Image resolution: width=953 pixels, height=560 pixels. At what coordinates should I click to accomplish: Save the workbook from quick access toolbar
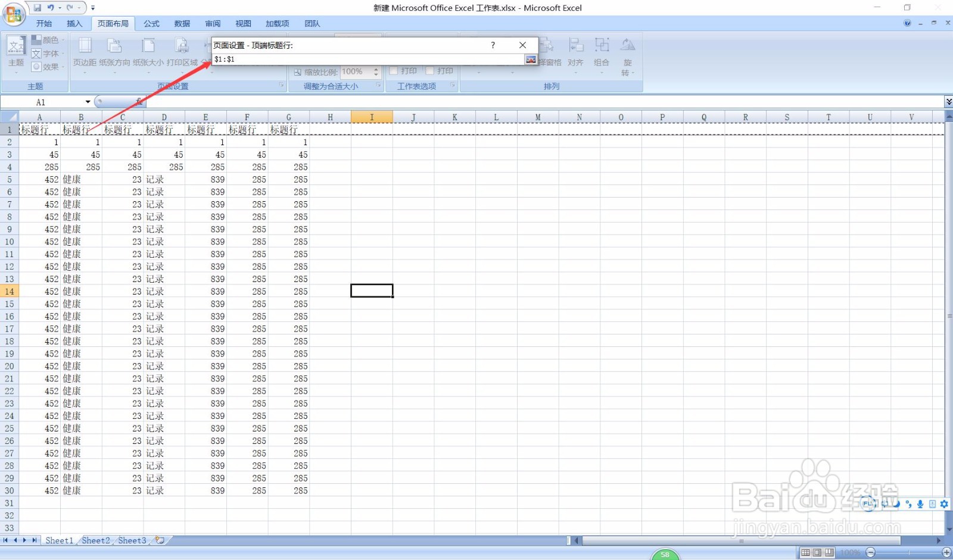tap(37, 8)
